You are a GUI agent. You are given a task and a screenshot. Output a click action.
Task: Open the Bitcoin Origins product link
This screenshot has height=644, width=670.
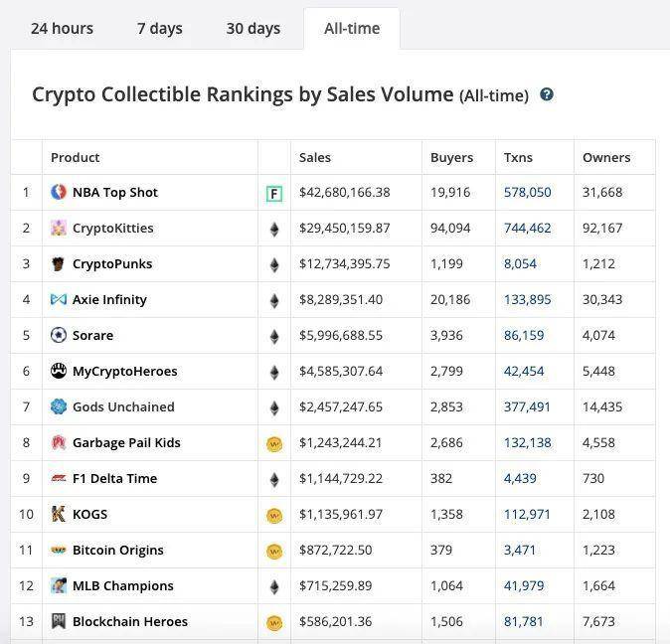(x=118, y=550)
